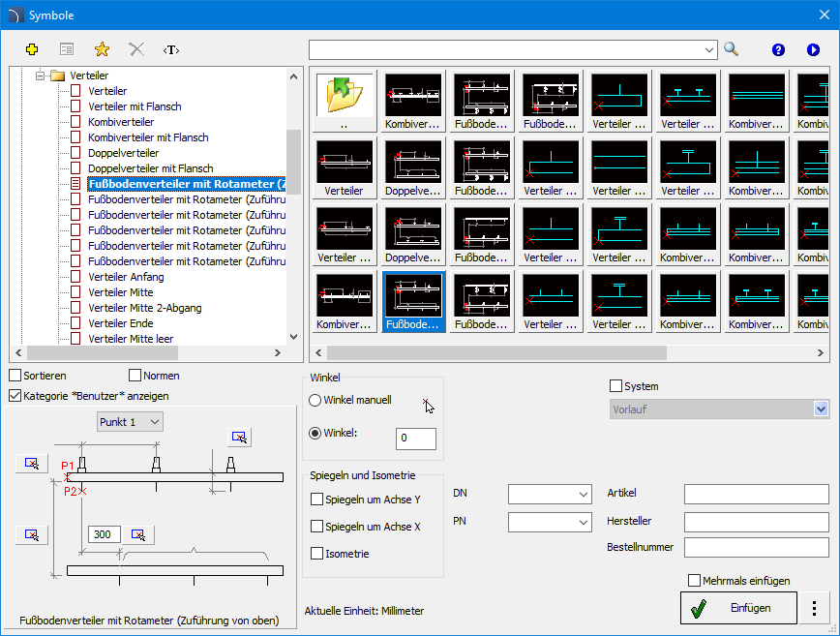Click the Einfügen button
The width and height of the screenshot is (840, 636).
tap(739, 608)
